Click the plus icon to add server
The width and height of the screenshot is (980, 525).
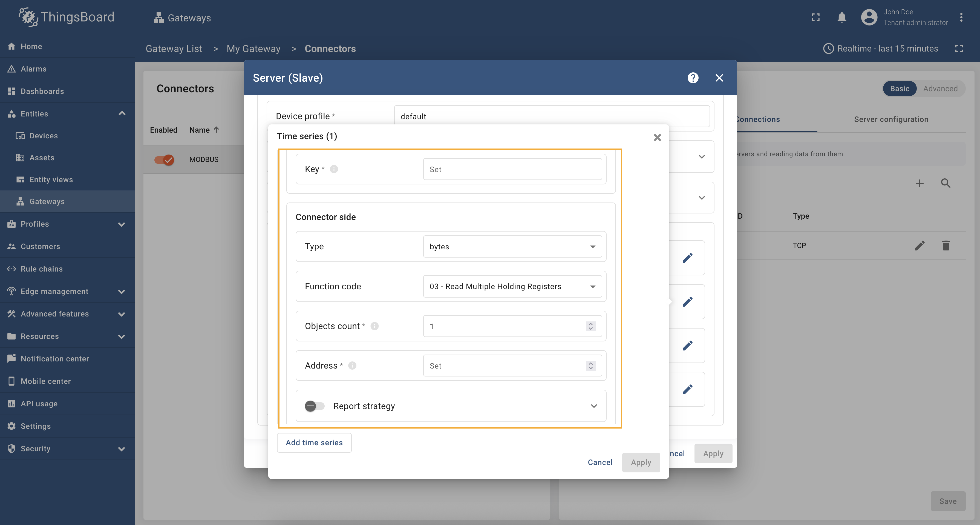[x=920, y=184]
